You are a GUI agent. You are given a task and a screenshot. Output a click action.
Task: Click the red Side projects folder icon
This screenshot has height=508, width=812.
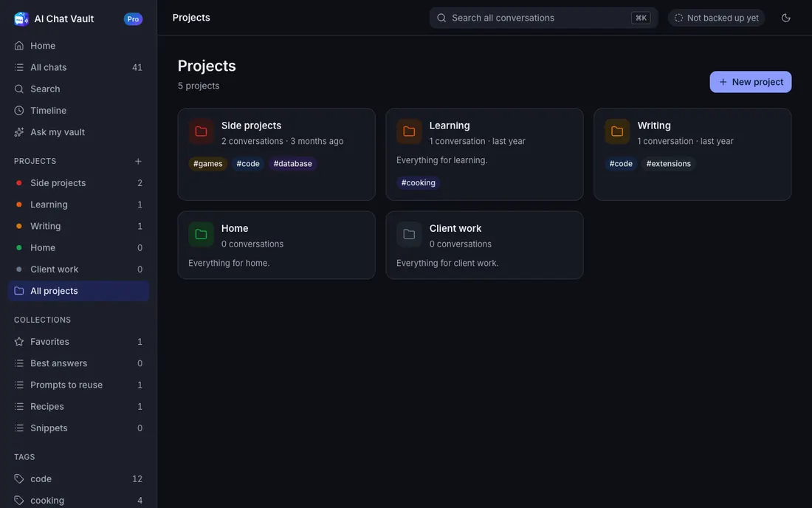click(201, 131)
